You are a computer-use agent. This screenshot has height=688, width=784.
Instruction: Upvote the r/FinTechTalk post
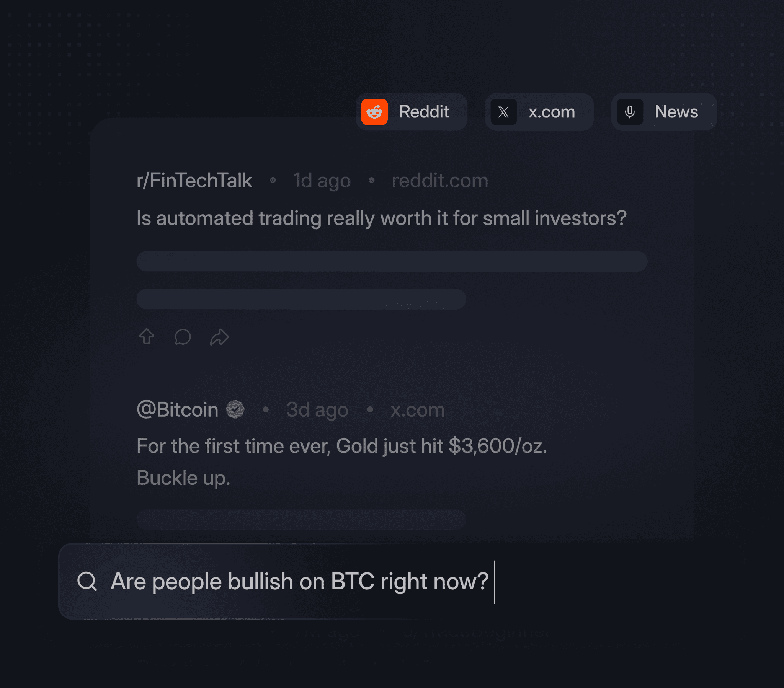(x=146, y=337)
